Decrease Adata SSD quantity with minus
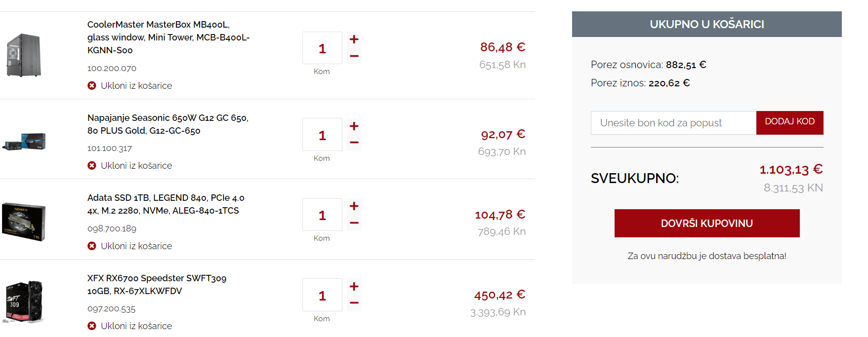 pos(354,223)
